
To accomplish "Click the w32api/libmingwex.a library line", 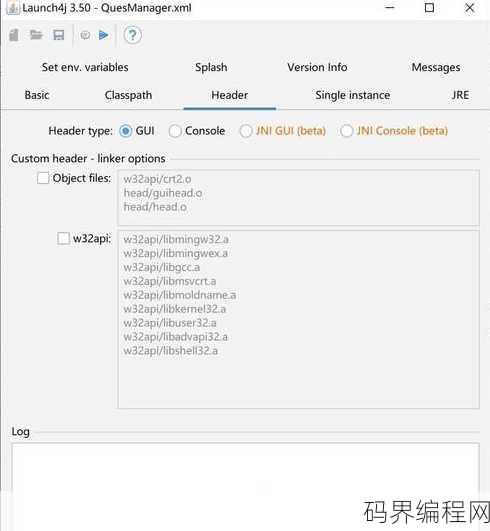I will click(175, 253).
